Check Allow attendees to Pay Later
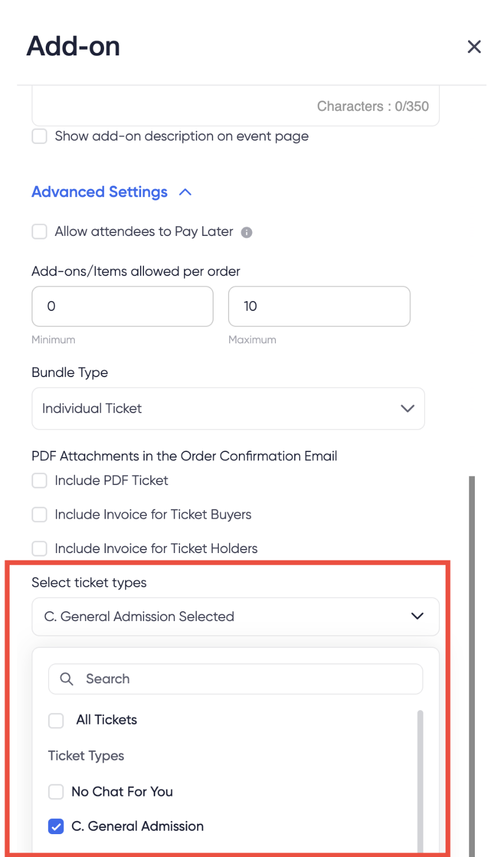Viewport: 504px width, 857px height. point(39,231)
